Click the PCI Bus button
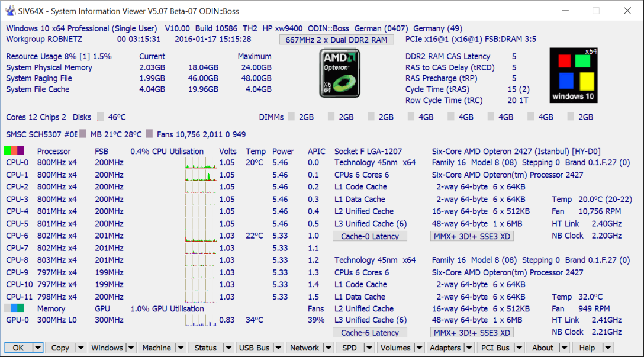This screenshot has height=357, width=644. (x=495, y=348)
